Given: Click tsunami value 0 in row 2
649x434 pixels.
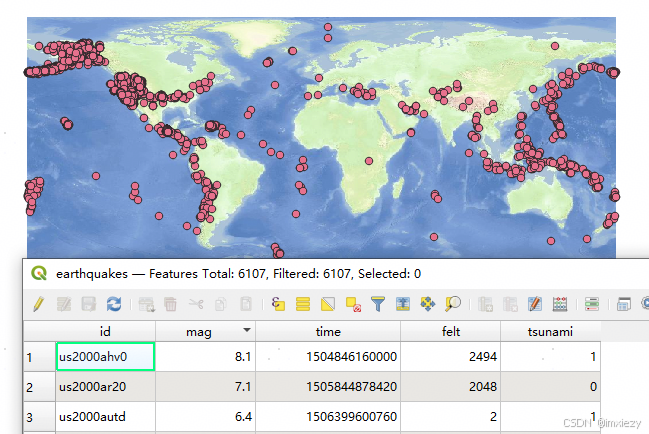Looking at the screenshot, I should [x=593, y=386].
